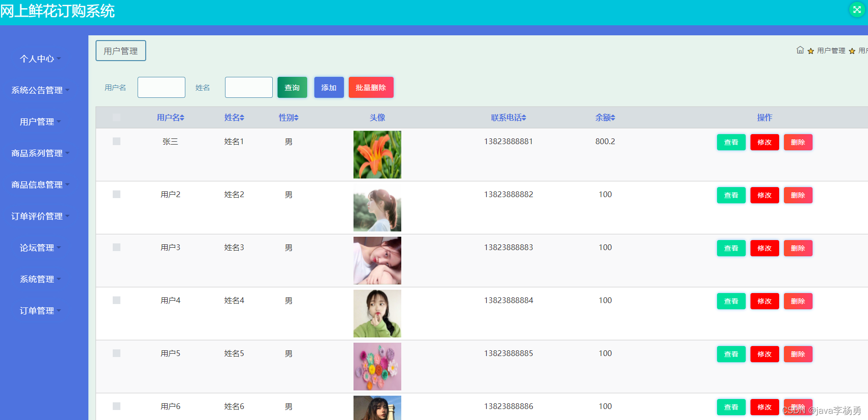The image size is (868, 420).
Task: Check the row checkbox for 用户2
Action: [117, 194]
